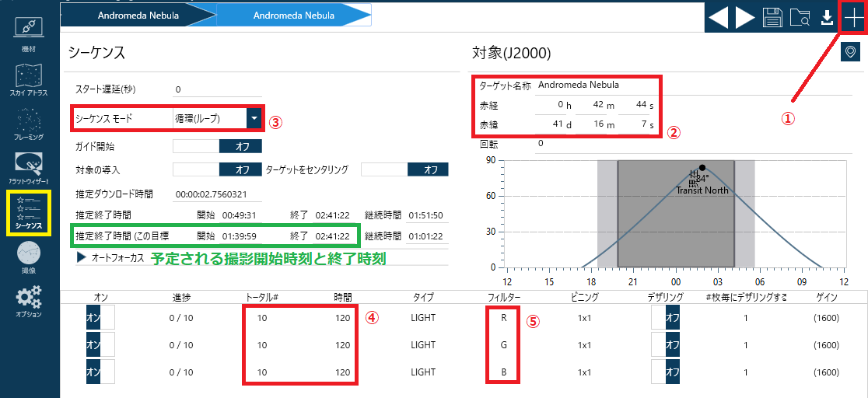Open the 撮像 imaging section
868x398 pixels.
click(x=28, y=259)
